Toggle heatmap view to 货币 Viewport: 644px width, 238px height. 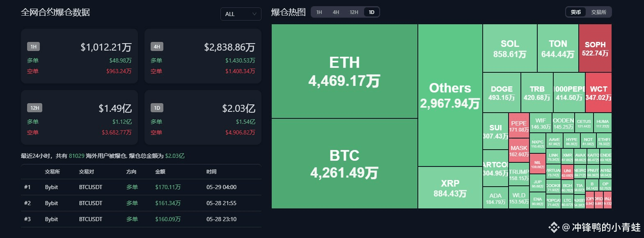point(576,12)
